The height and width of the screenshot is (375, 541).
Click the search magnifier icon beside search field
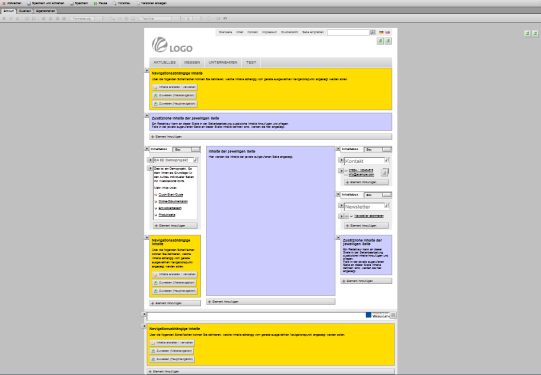pos(373,32)
